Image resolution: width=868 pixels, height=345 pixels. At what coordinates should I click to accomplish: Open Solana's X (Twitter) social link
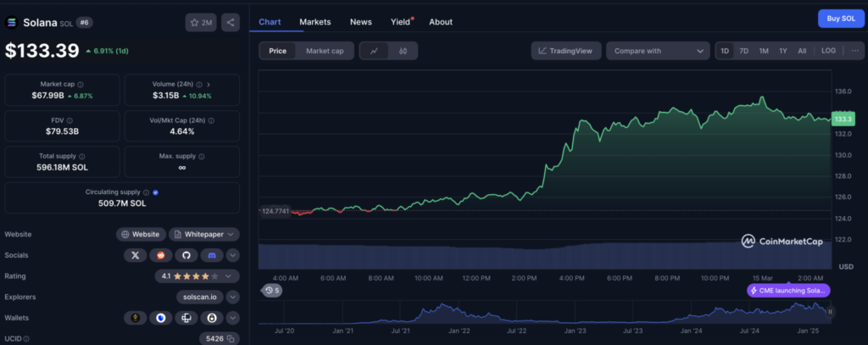(136, 254)
